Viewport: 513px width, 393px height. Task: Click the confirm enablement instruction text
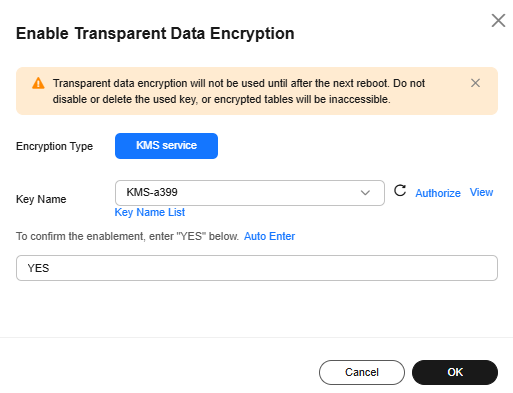tap(127, 236)
